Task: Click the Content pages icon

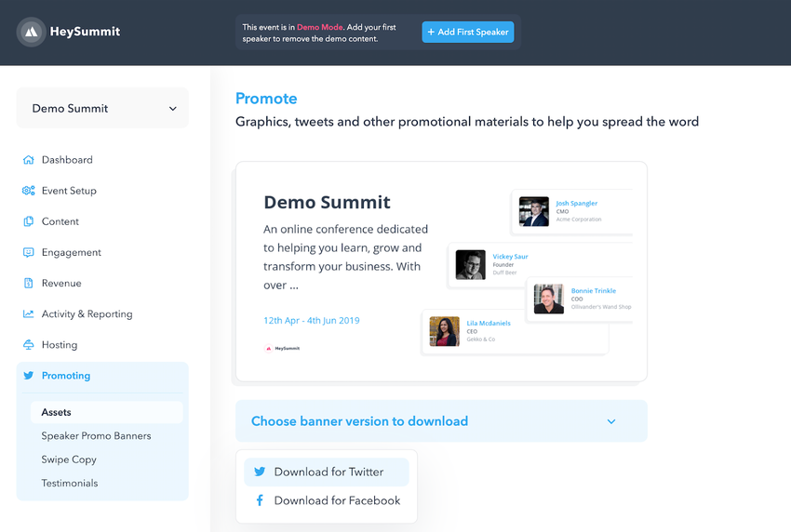Action: (x=28, y=221)
